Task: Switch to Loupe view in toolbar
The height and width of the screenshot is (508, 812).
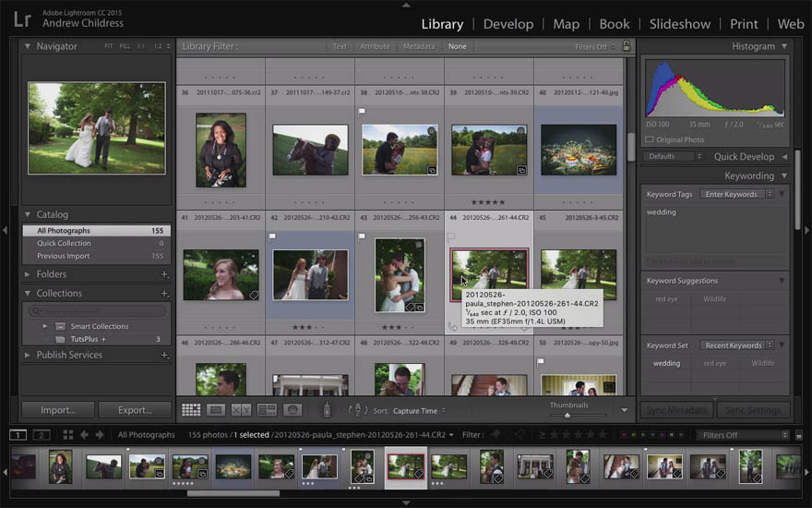Action: [x=216, y=410]
